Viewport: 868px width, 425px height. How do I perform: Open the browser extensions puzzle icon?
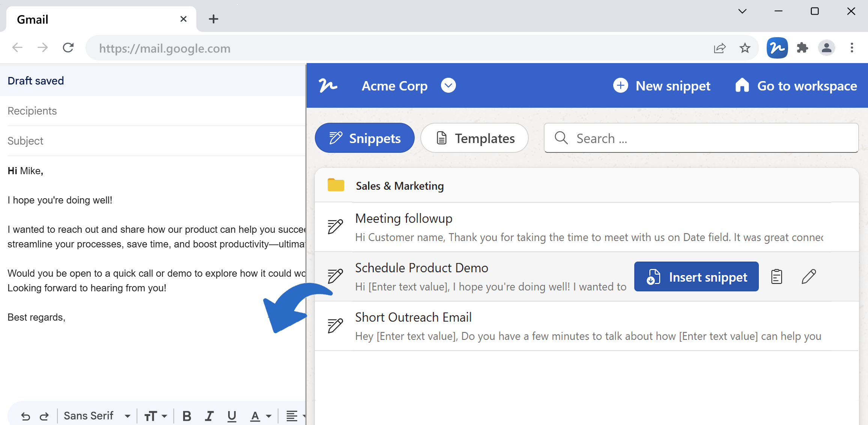coord(802,48)
